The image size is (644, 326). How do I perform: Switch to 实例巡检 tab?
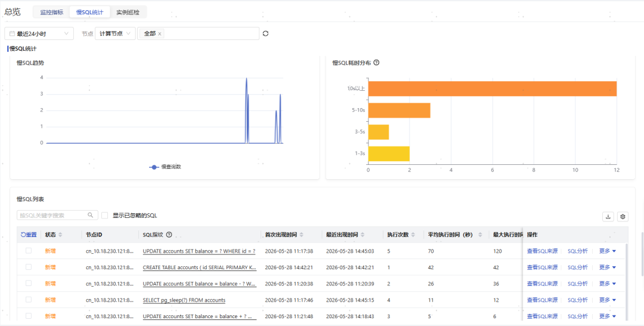tap(128, 12)
